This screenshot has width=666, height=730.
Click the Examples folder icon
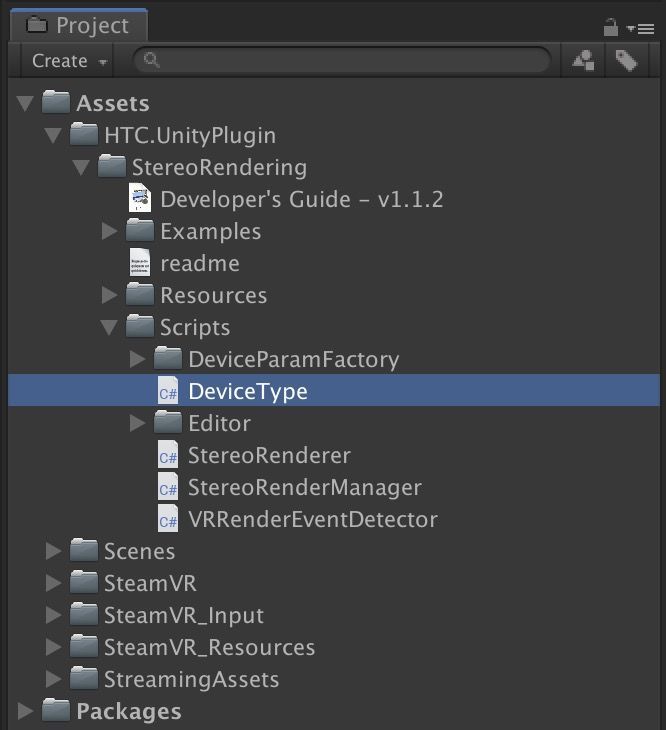click(x=140, y=230)
